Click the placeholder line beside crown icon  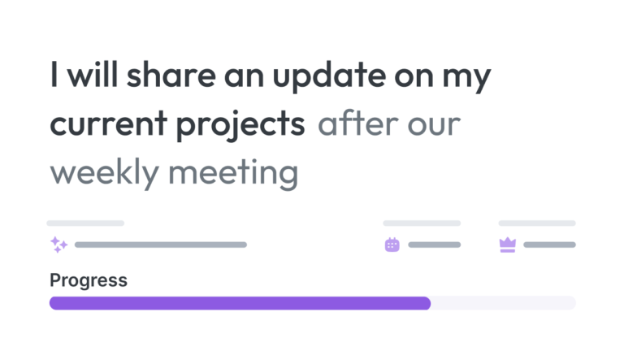click(x=549, y=245)
